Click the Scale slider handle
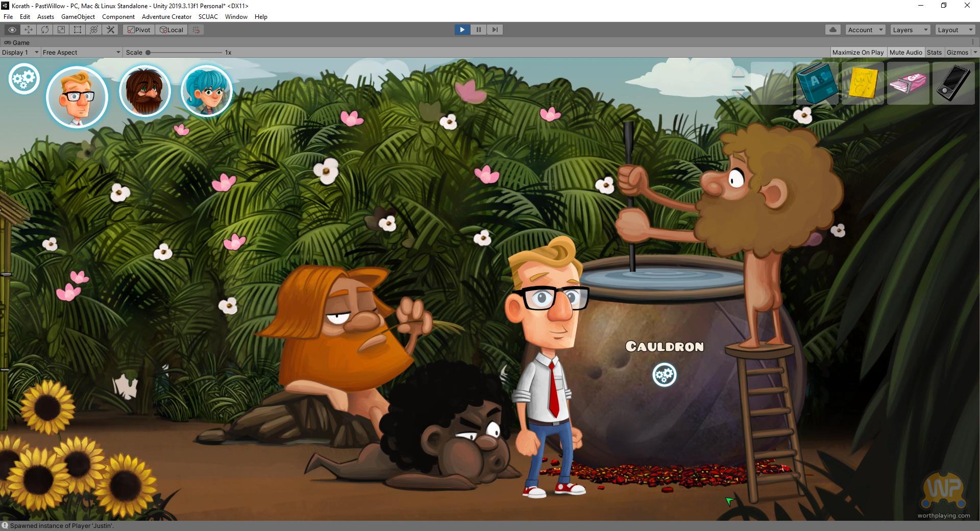 (x=148, y=52)
